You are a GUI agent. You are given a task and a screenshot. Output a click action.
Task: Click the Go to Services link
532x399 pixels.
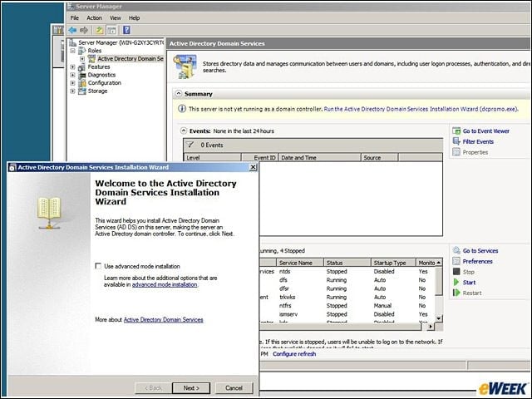(x=480, y=251)
